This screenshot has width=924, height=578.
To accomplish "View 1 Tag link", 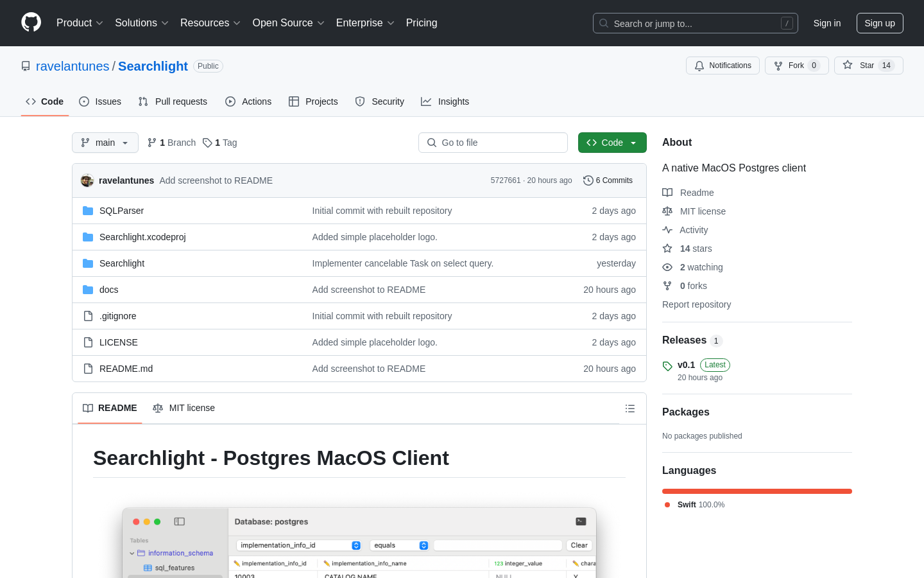I will [x=220, y=143].
